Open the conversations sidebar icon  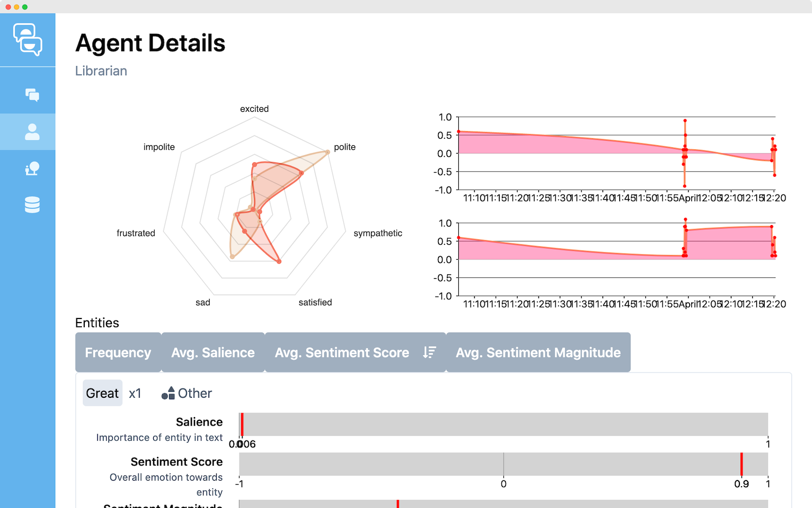click(32, 95)
